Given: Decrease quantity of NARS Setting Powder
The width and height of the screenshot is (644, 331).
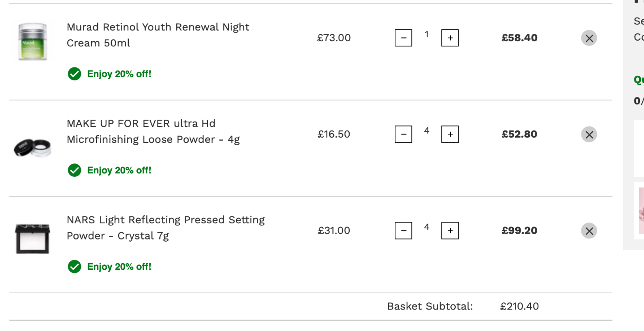Looking at the screenshot, I should coord(403,231).
